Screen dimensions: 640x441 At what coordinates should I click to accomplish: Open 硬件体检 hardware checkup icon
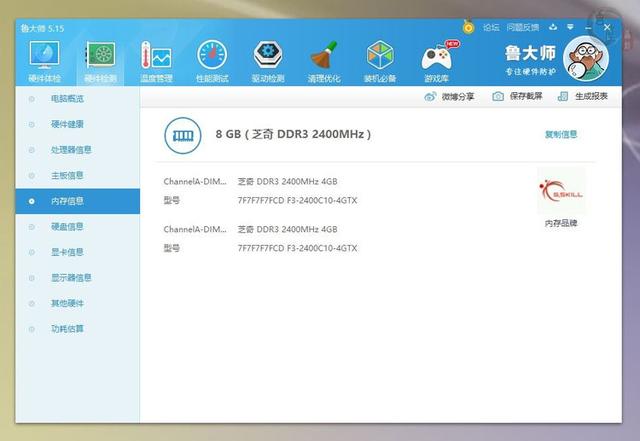coord(44,54)
